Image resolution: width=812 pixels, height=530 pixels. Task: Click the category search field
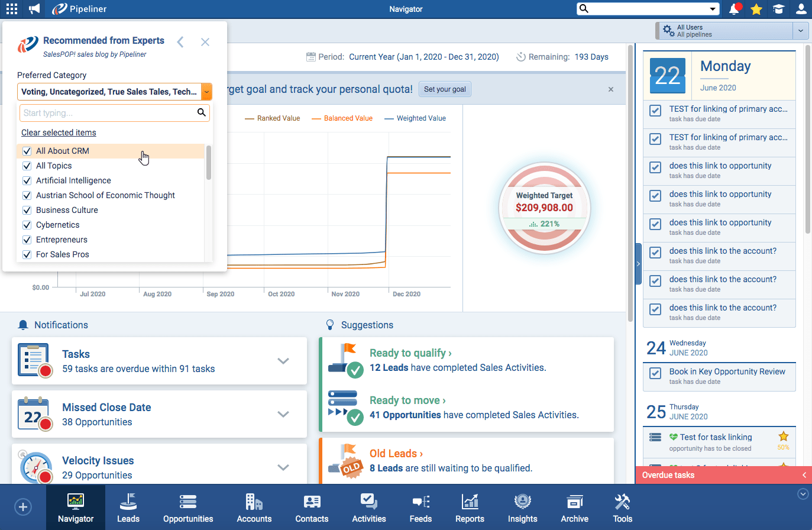(x=108, y=113)
